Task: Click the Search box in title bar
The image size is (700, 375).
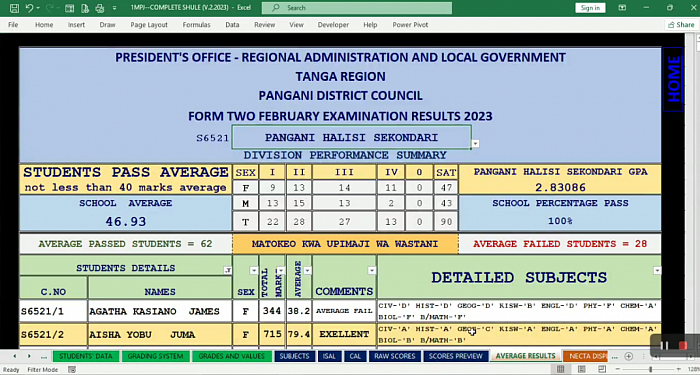Action: pyautogui.click(x=357, y=8)
